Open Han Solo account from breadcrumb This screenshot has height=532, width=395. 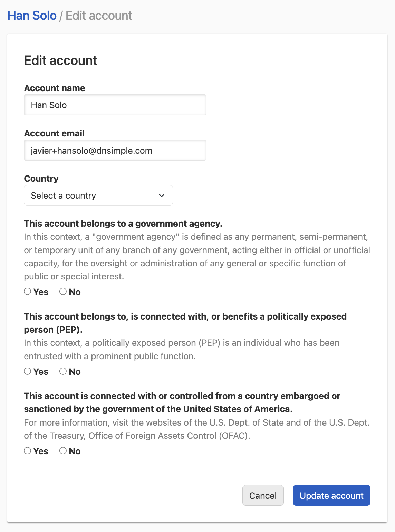click(x=31, y=15)
